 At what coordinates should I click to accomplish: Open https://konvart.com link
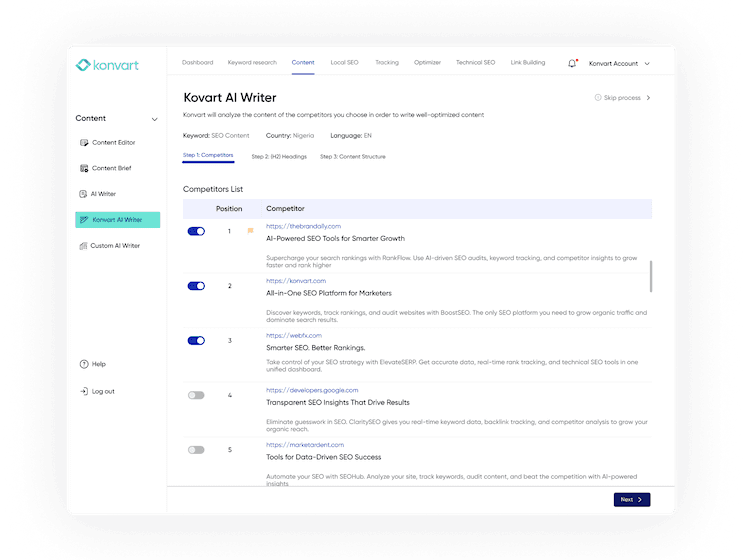(x=296, y=281)
